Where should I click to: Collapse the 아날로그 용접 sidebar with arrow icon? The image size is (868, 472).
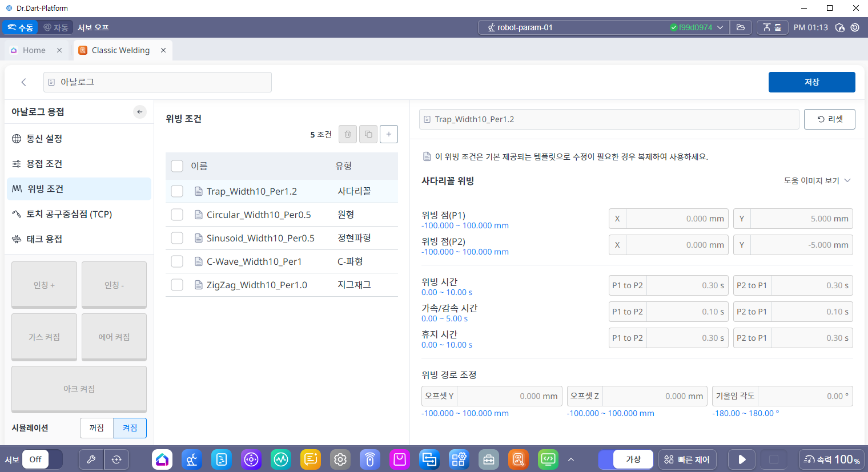tap(140, 112)
